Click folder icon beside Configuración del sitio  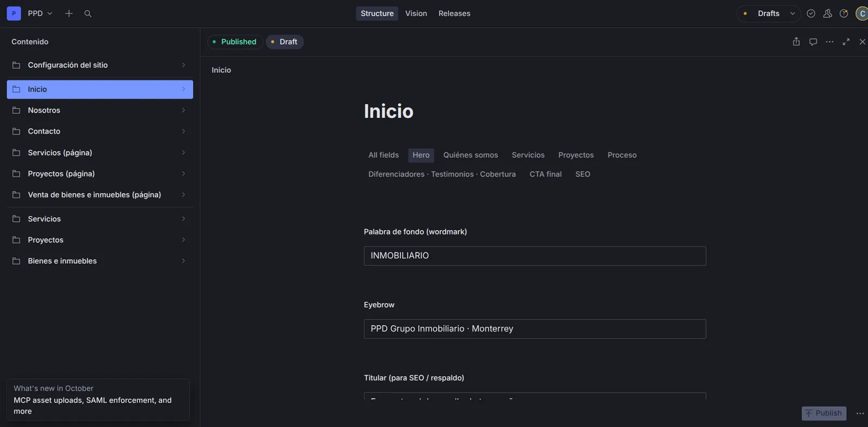(16, 65)
